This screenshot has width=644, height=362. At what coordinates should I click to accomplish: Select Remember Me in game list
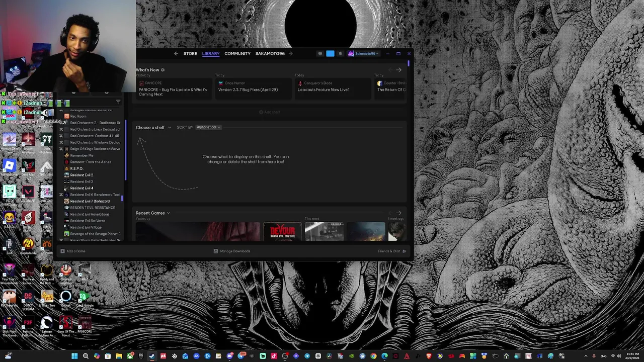82,155
